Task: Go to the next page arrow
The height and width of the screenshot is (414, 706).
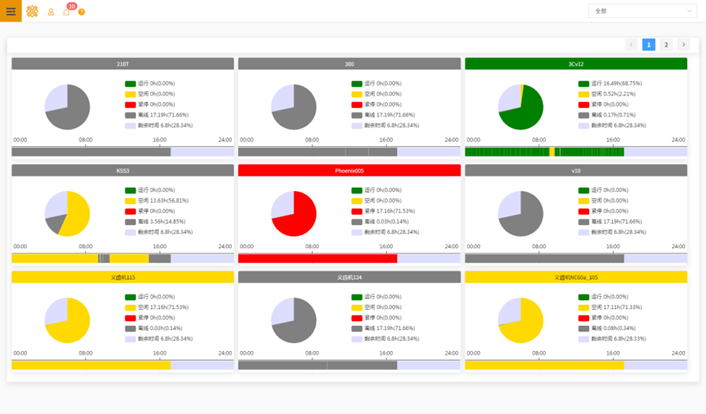Action: (x=683, y=45)
